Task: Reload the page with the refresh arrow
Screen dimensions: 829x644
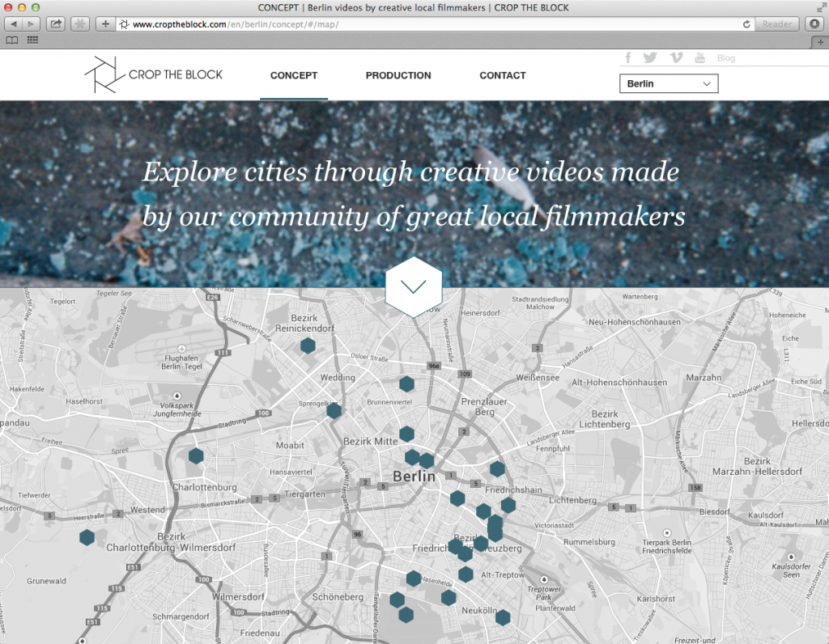Action: (746, 24)
